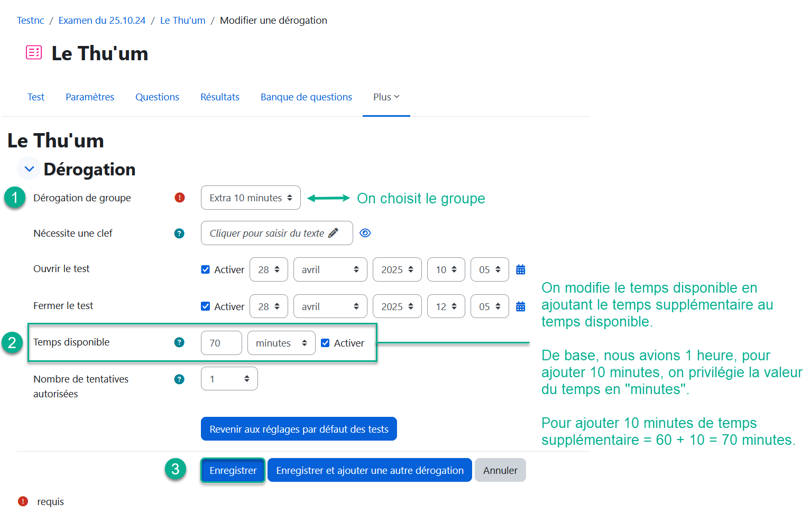Collapse the Dérogation section chevron
This screenshot has height=532, width=811.
click(29, 169)
